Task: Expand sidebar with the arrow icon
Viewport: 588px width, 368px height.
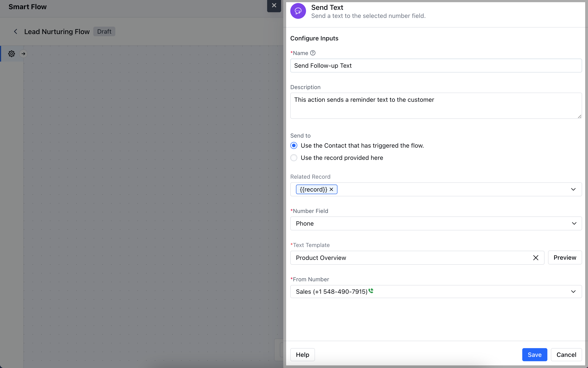Action: point(23,54)
